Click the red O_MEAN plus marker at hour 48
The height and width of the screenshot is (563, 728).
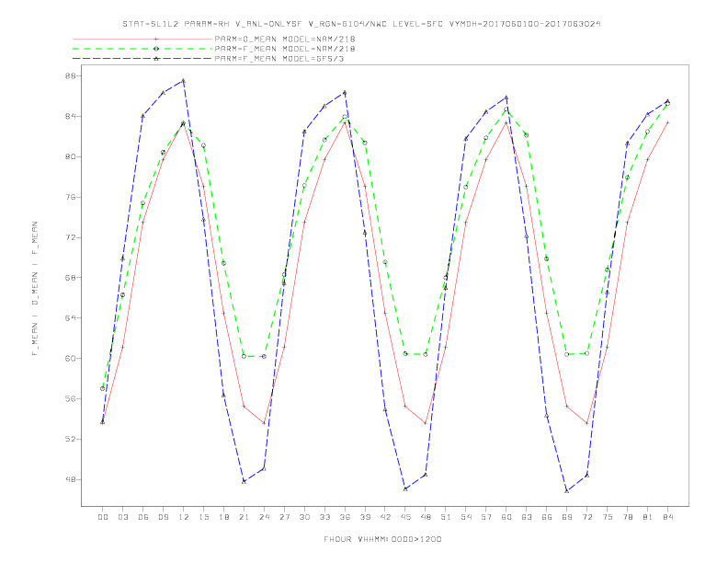coord(426,423)
